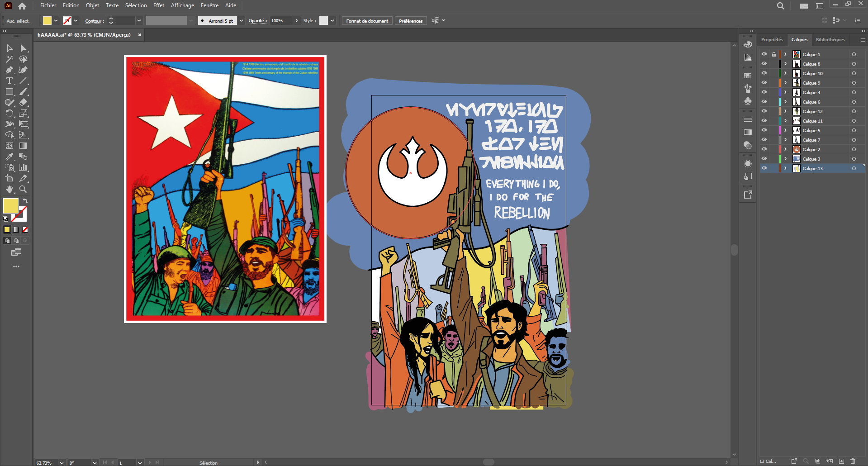Open the Arrondi 5 pt brush dropdown
Image resolution: width=868 pixels, height=466 pixels.
(241, 20)
